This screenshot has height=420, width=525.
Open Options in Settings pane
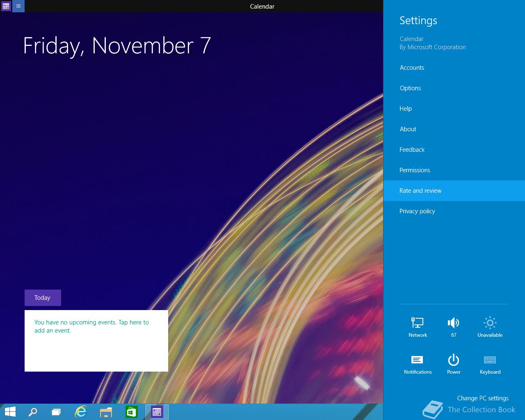pyautogui.click(x=454, y=88)
